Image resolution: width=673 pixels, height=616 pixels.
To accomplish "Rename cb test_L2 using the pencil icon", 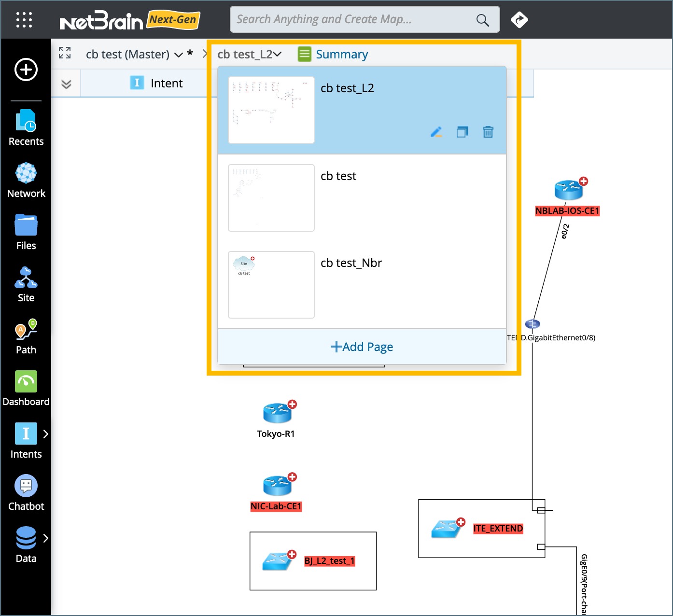I will [x=436, y=132].
